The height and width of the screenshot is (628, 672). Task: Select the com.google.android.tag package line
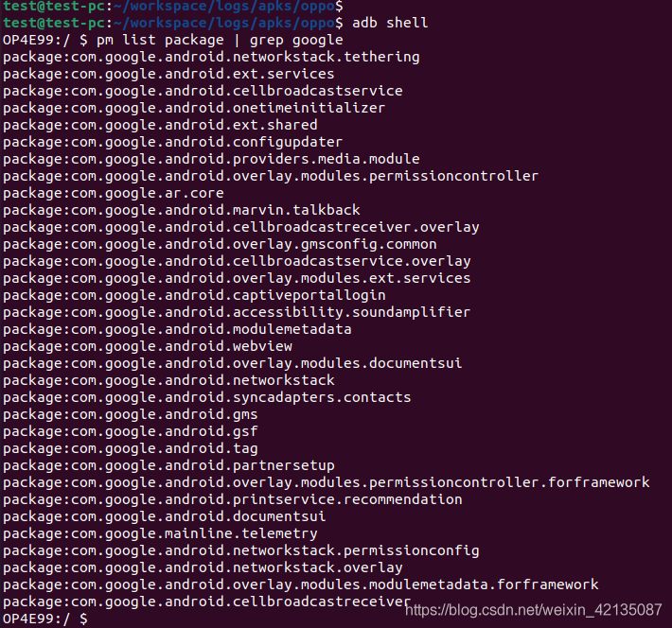131,448
